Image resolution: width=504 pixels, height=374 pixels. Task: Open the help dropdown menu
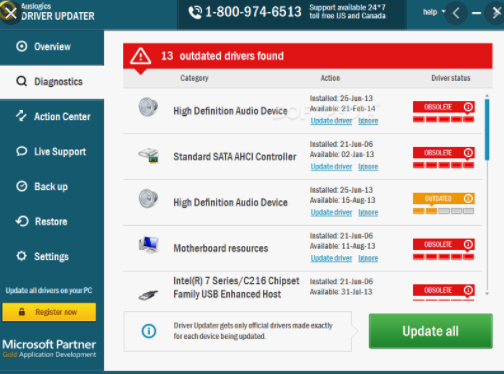pos(434,12)
